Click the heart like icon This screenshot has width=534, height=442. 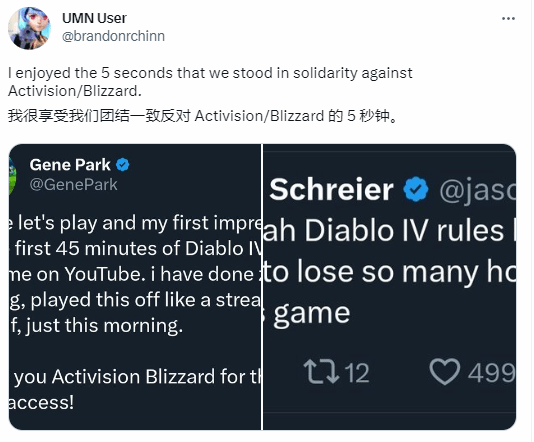(444, 372)
